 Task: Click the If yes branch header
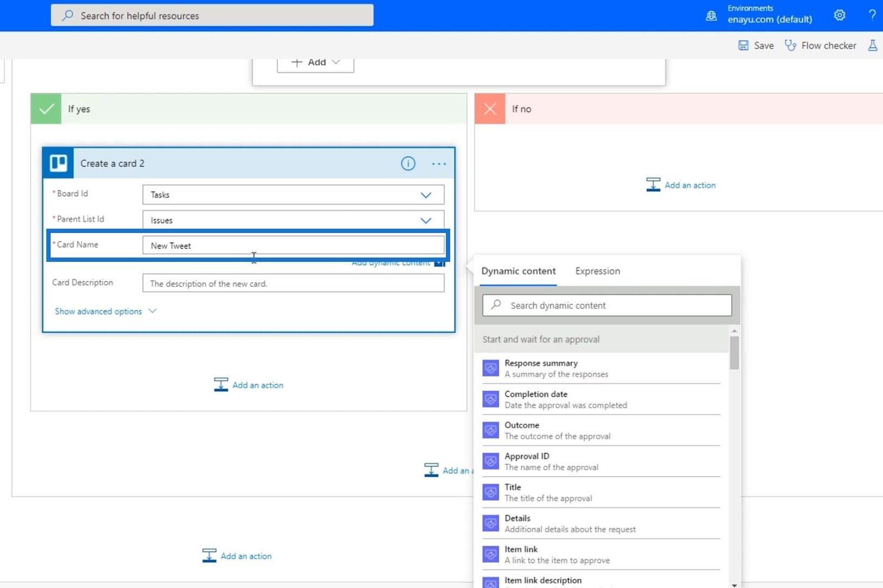point(249,109)
